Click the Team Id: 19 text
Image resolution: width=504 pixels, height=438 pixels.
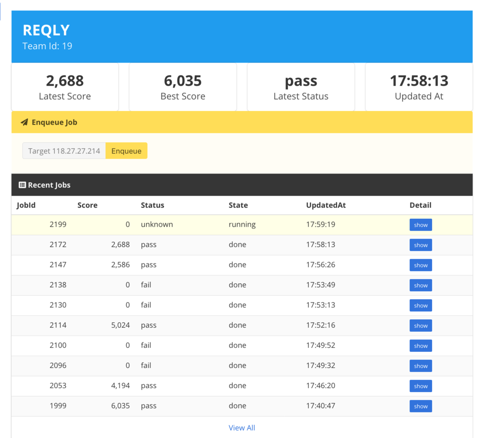click(47, 46)
